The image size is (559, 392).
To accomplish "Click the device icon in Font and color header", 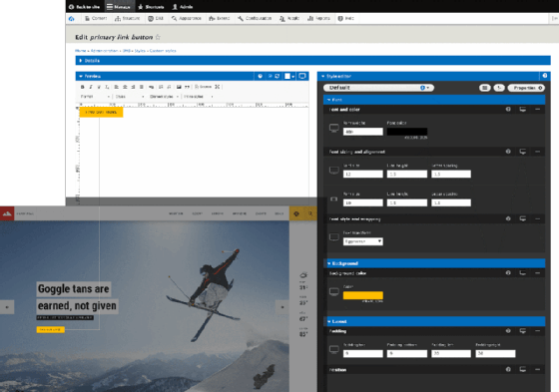I will (x=523, y=110).
